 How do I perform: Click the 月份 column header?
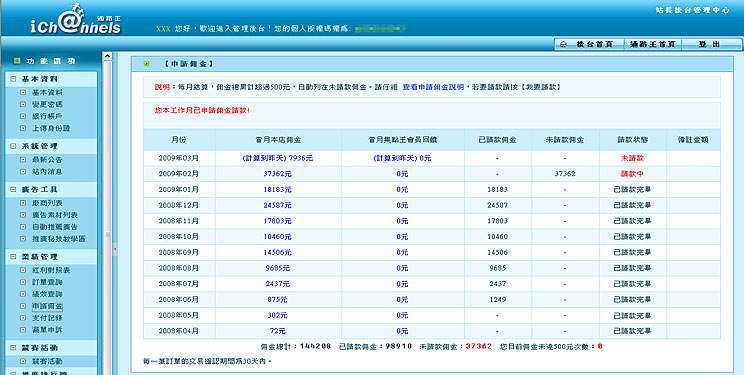179,140
